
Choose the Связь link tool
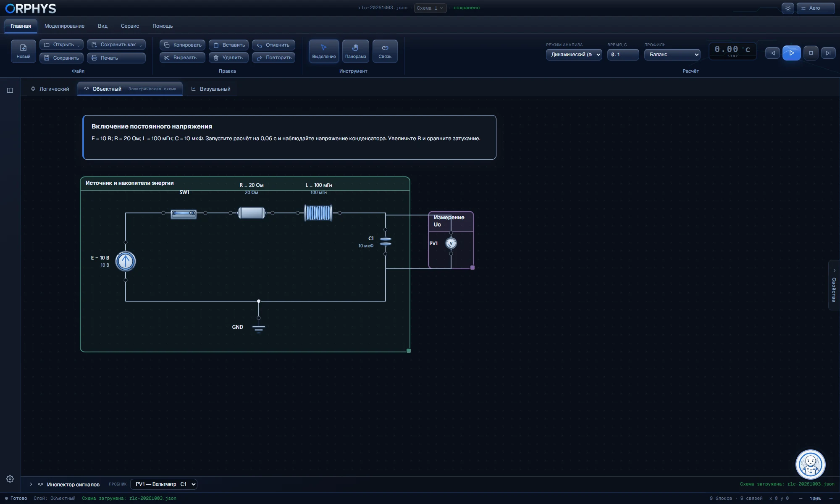[x=385, y=51]
